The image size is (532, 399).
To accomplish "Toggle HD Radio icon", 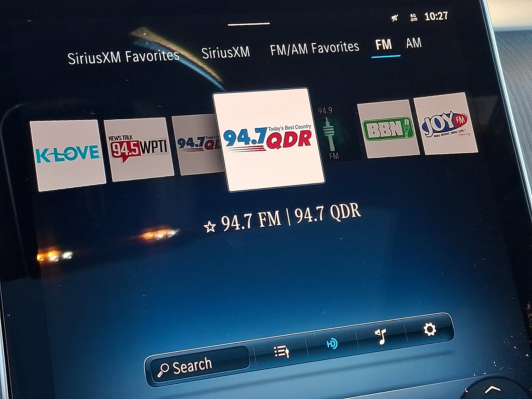I will 332,343.
